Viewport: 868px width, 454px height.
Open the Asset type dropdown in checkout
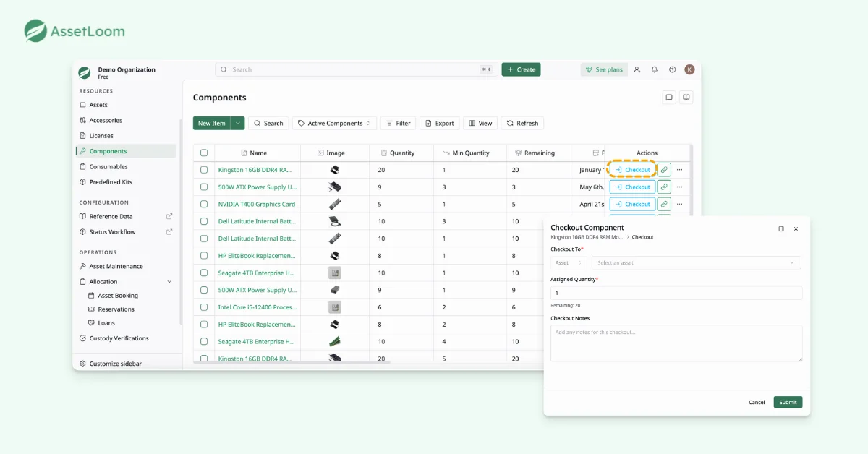click(x=569, y=262)
